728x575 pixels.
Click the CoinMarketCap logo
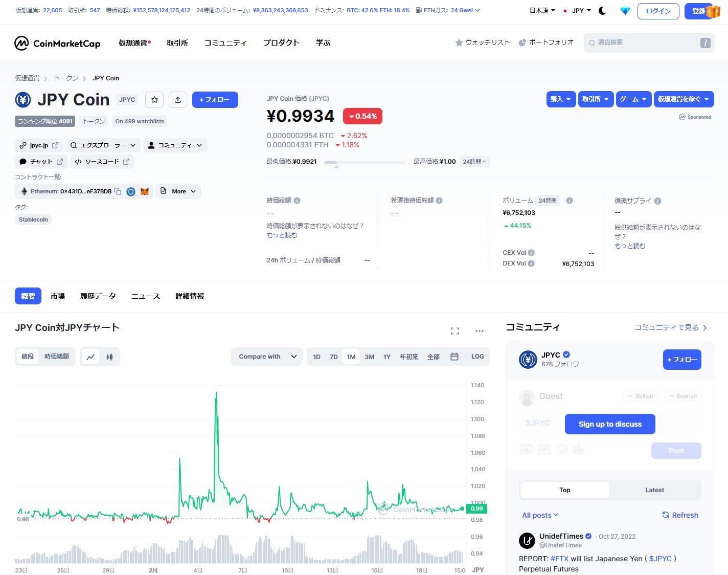[x=57, y=43]
